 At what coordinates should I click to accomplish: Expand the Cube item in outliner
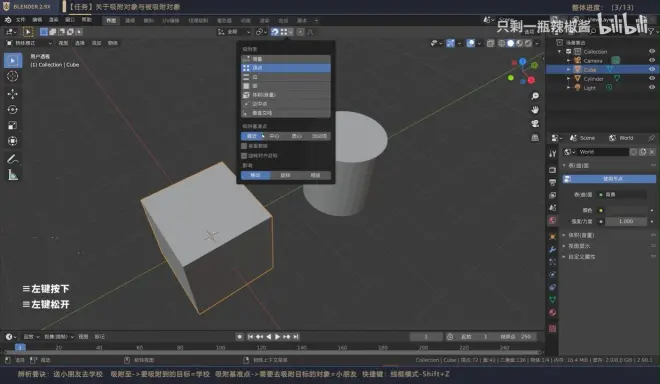click(x=569, y=69)
